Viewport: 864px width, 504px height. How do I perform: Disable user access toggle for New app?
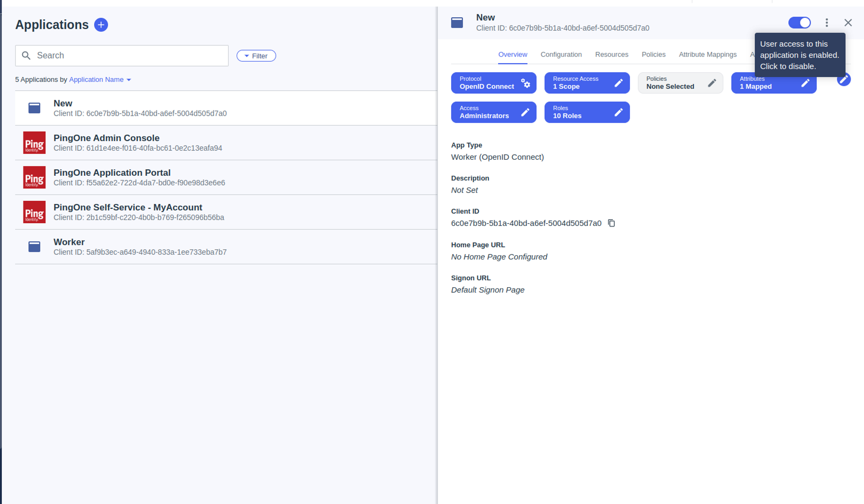[x=799, y=22]
